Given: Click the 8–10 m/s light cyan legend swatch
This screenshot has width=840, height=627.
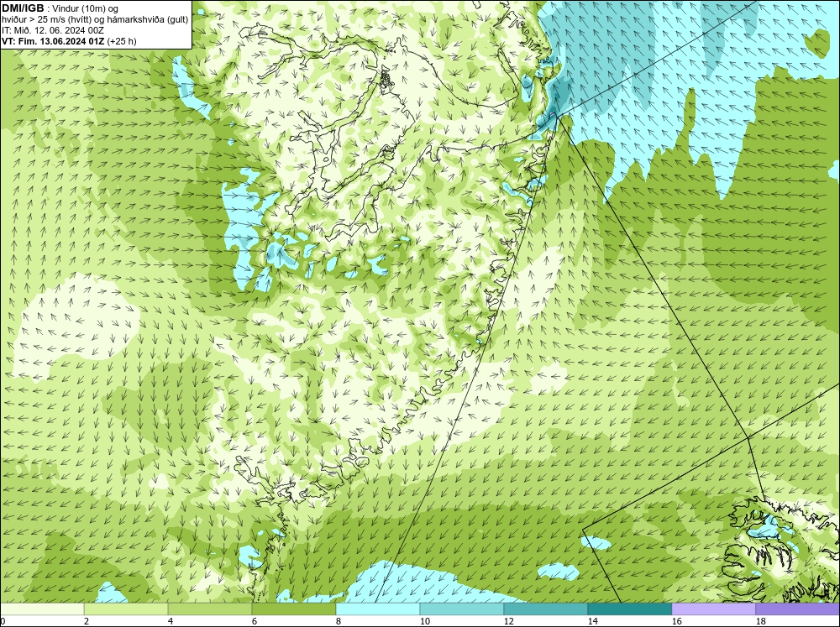Looking at the screenshot, I should click(378, 609).
